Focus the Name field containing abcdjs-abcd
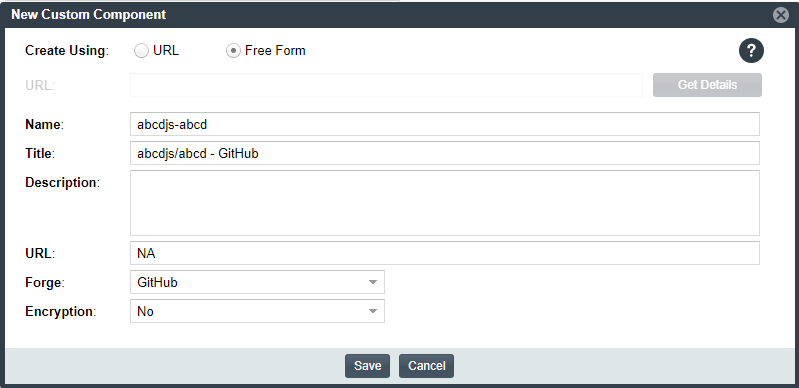Screen dimensions: 799x388 tap(445, 124)
